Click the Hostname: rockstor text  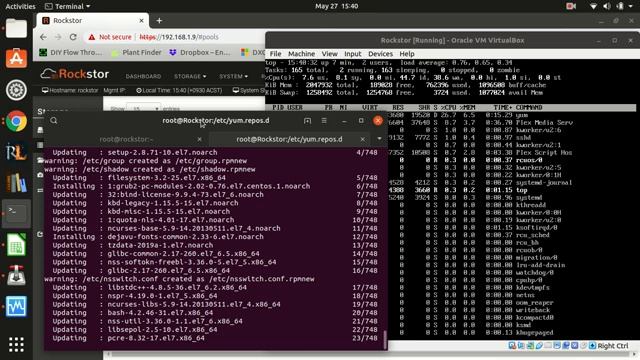70,91
